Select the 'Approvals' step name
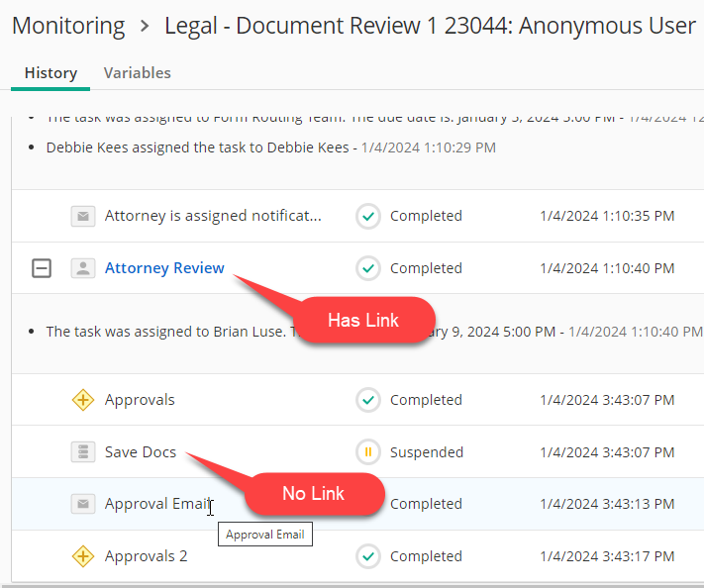 140,400
